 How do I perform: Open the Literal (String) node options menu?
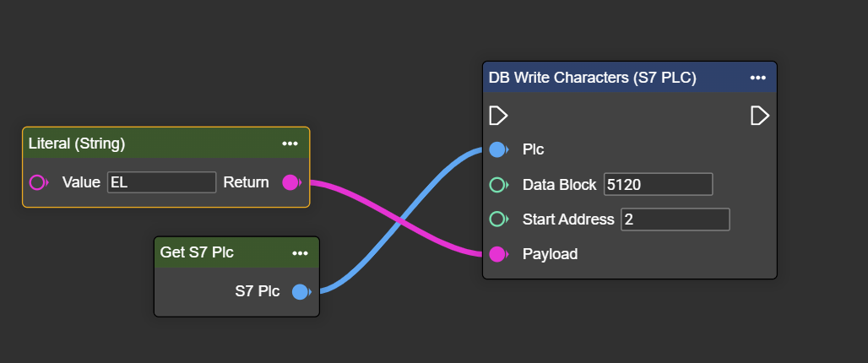[290, 144]
